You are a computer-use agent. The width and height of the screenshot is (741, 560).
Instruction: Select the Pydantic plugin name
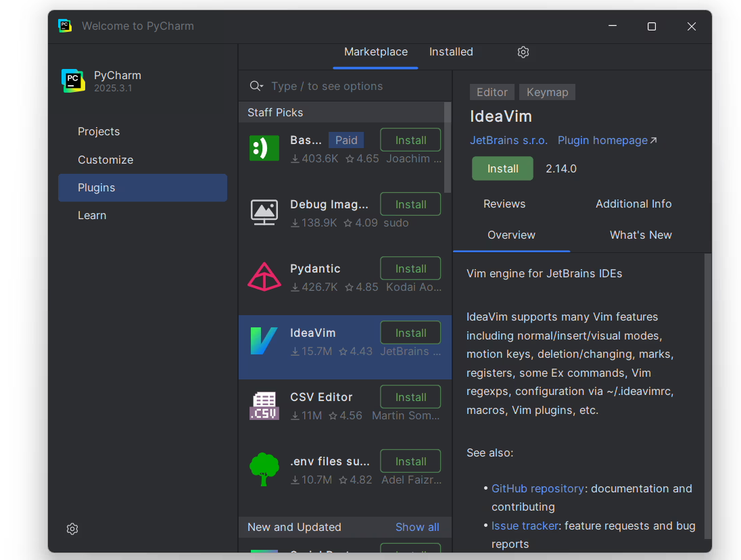point(315,269)
